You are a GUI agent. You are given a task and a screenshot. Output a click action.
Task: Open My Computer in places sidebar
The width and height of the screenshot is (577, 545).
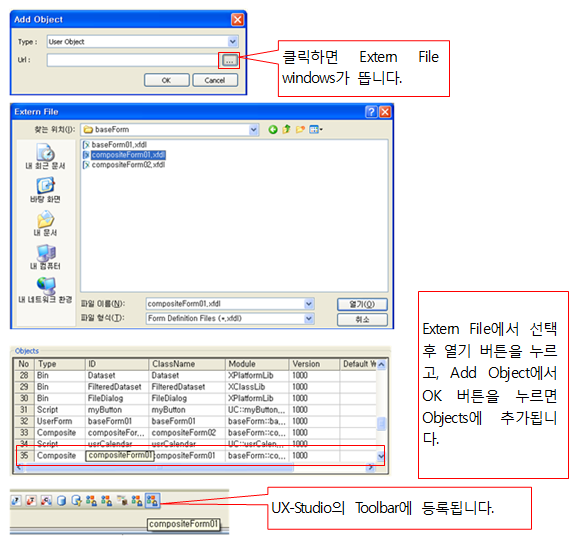45,257
